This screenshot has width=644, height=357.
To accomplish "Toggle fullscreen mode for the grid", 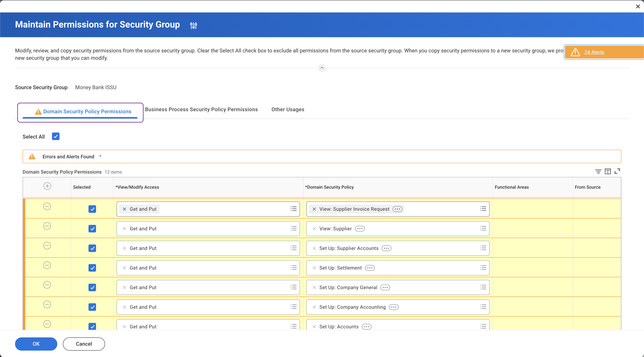I will pyautogui.click(x=617, y=171).
